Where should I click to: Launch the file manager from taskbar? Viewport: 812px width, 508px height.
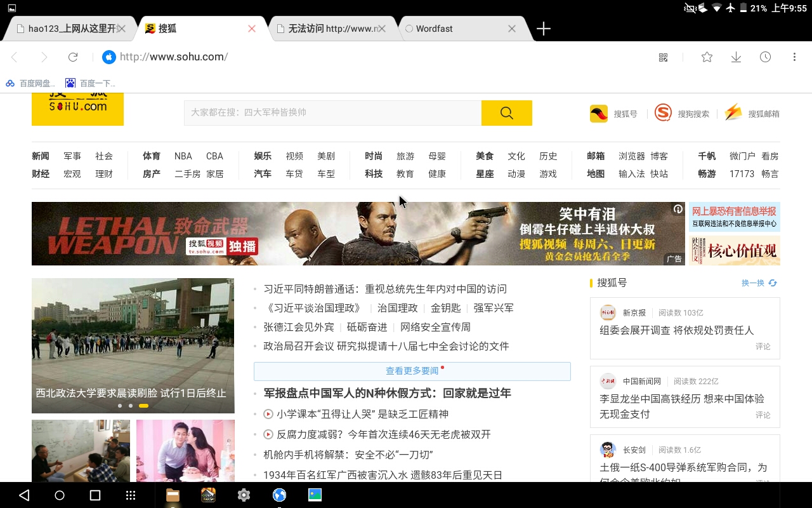pyautogui.click(x=173, y=495)
